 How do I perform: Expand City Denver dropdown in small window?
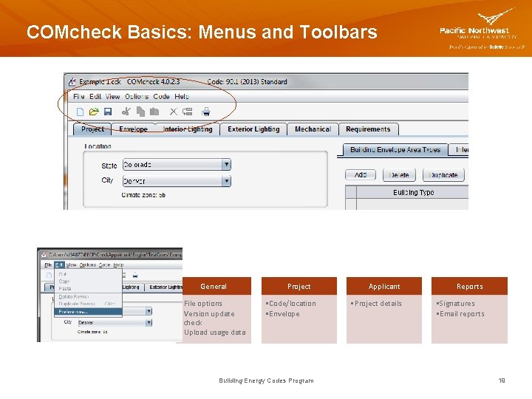pos(149,322)
